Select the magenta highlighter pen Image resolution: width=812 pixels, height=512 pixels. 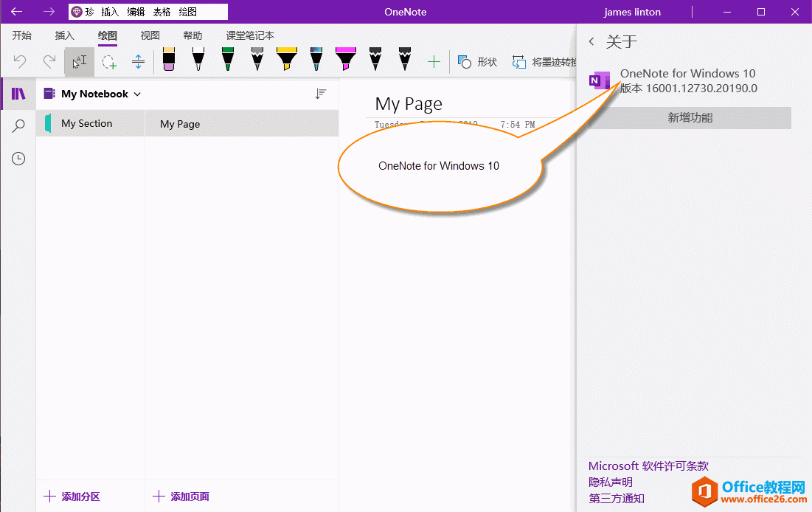[345, 61]
